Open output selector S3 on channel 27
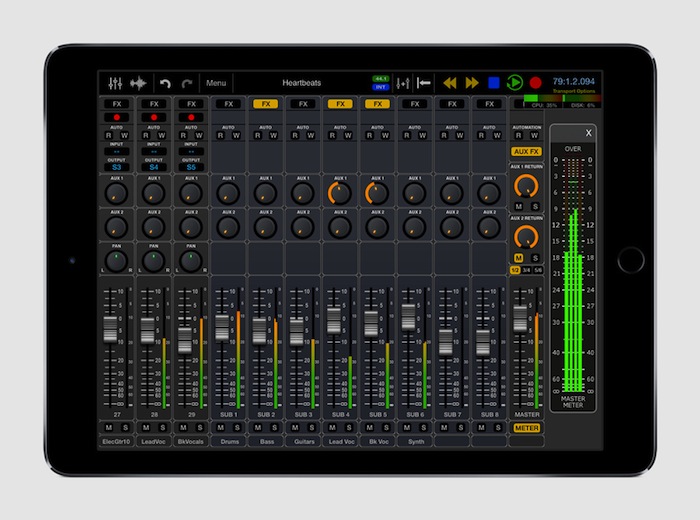 click(117, 167)
